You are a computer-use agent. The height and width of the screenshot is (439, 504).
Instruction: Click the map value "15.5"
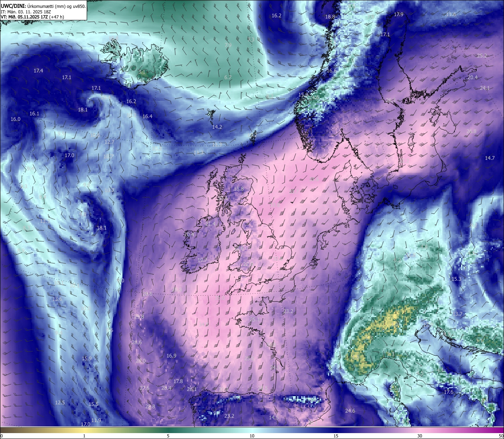(x=93, y=404)
